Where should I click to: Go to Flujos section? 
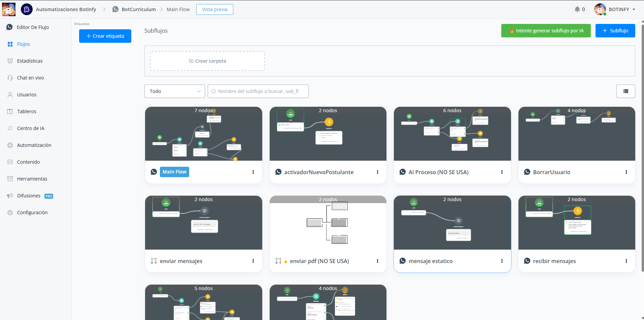point(24,44)
